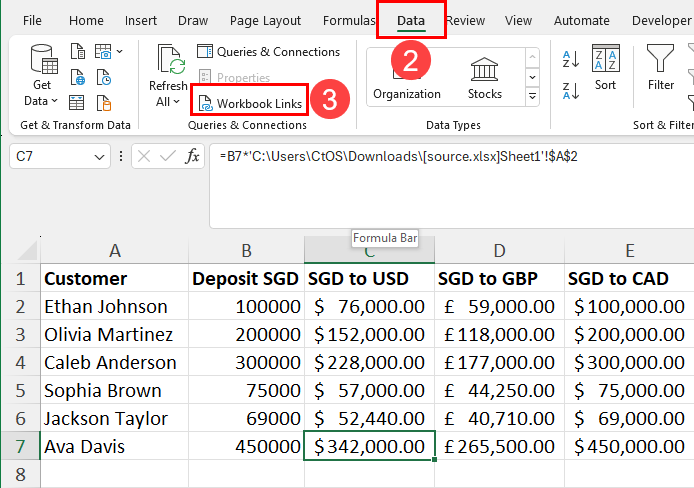Click SGD to GBP header cell
Image resolution: width=694 pixels, height=488 pixels.
point(499,278)
